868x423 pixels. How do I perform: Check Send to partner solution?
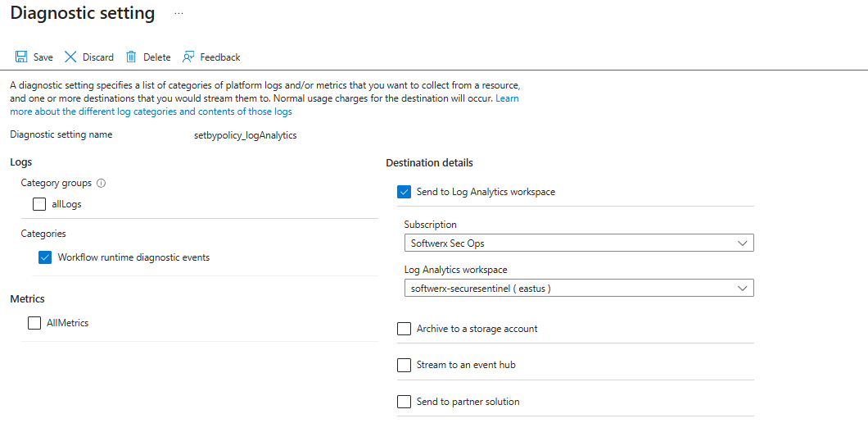404,402
